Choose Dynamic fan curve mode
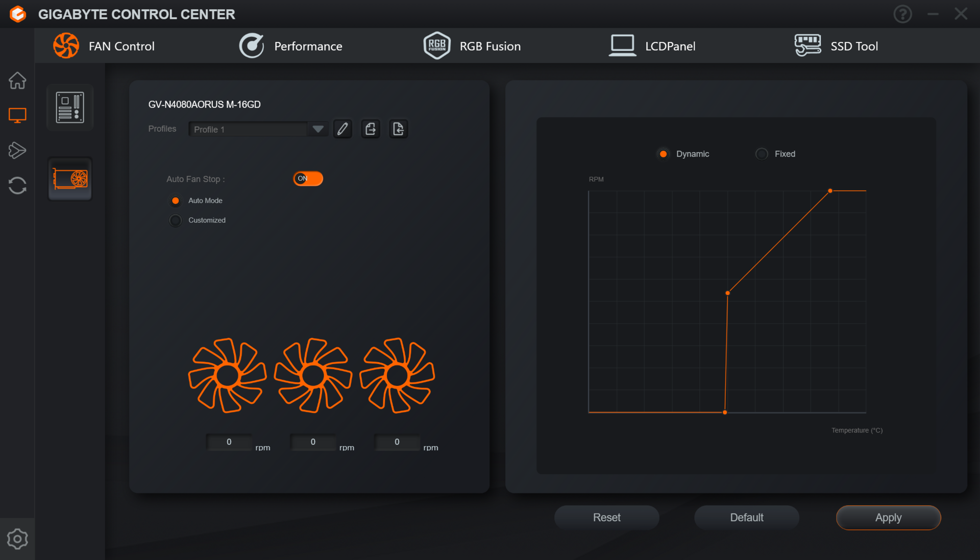The height and width of the screenshot is (560, 980). pos(663,154)
